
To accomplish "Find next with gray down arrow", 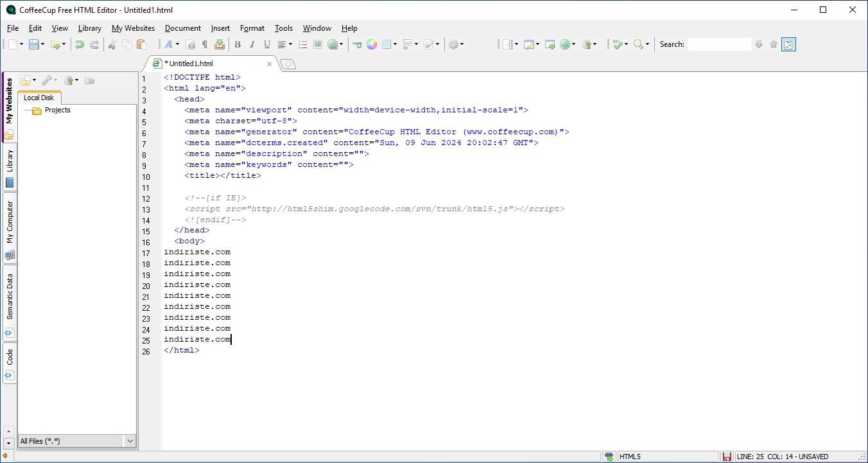I will tap(759, 44).
